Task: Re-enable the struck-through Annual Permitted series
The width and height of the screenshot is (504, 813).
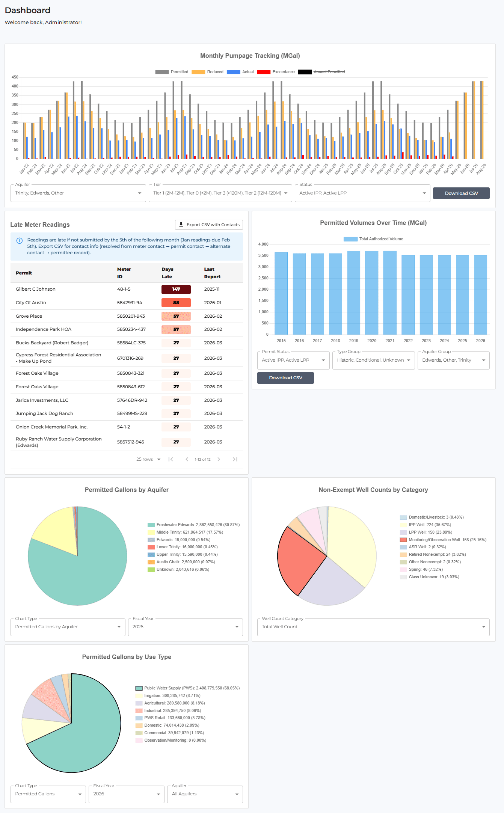Action: point(321,72)
